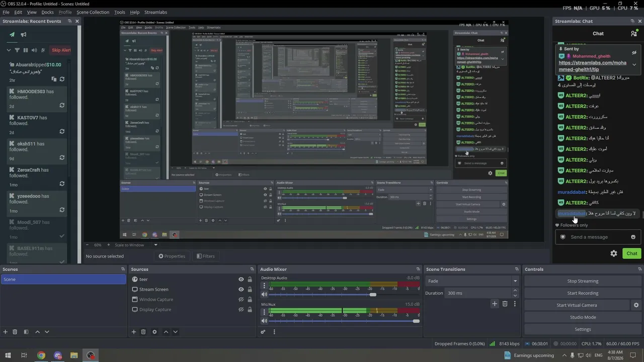Add a new source with the plus icon
644x362 pixels.
tap(134, 332)
